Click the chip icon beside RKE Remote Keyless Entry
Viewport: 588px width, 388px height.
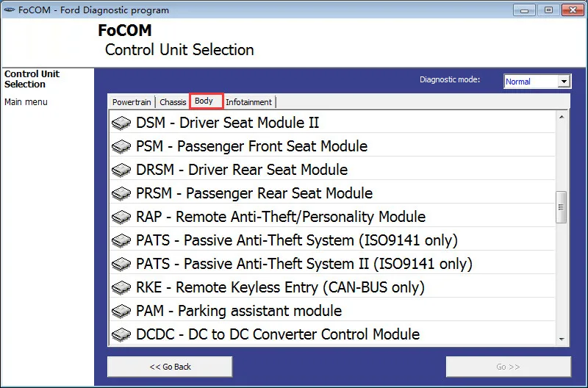tap(121, 287)
